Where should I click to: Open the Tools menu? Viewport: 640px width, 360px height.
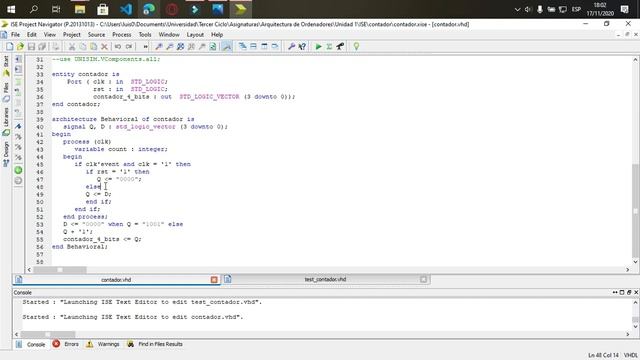coord(145,35)
